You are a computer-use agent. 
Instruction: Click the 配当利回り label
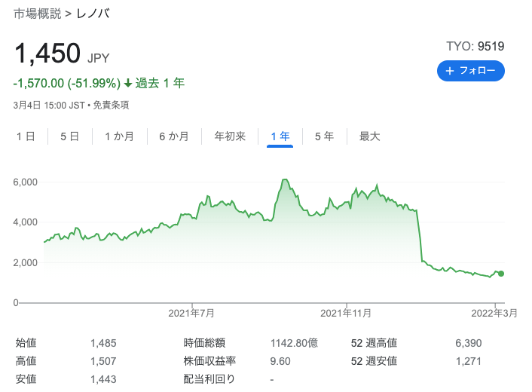click(x=209, y=379)
